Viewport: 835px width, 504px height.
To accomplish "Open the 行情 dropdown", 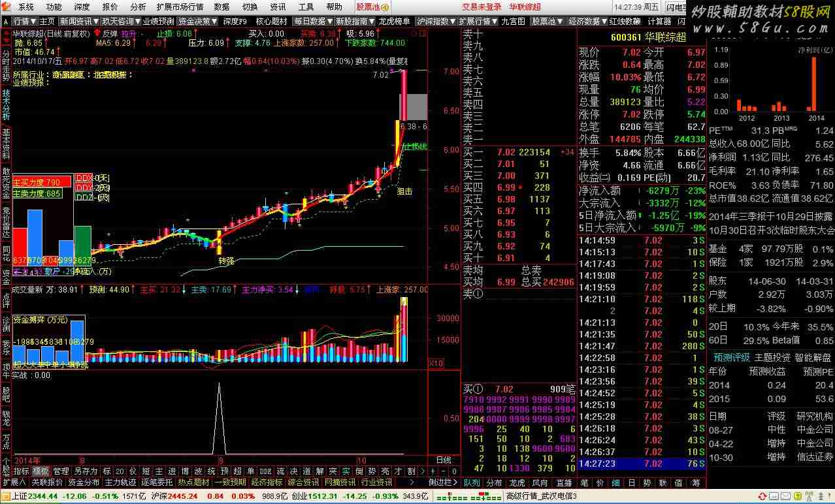I will point(25,22).
